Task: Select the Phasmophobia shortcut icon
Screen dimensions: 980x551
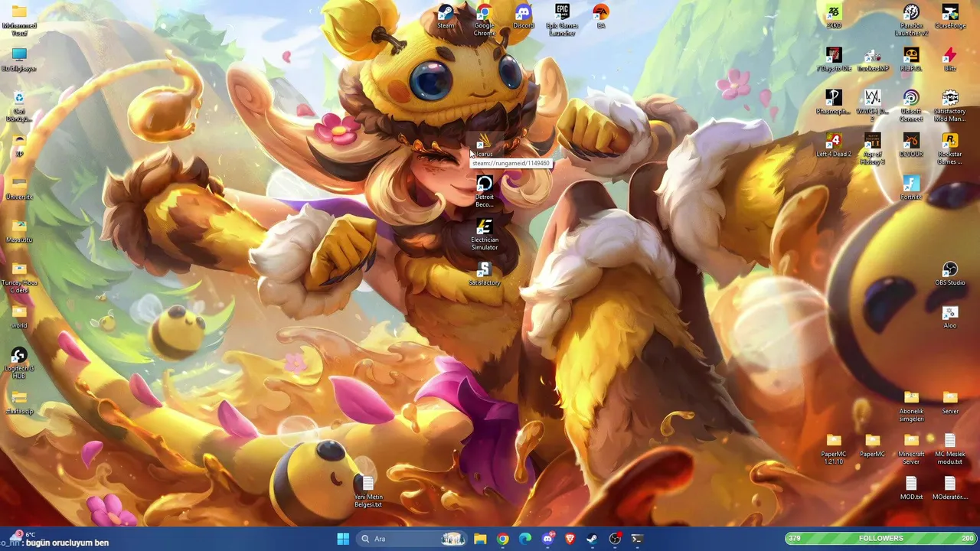Action: (x=834, y=103)
